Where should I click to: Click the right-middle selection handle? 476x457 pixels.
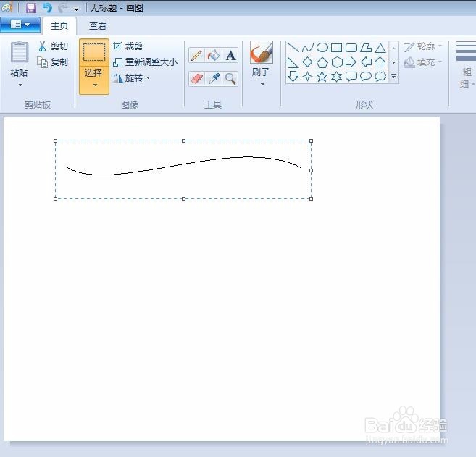[311, 170]
